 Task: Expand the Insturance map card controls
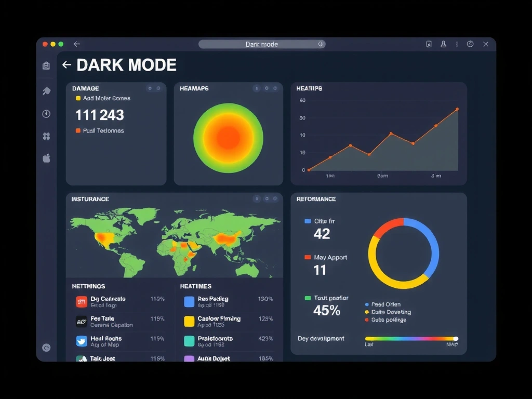click(267, 198)
